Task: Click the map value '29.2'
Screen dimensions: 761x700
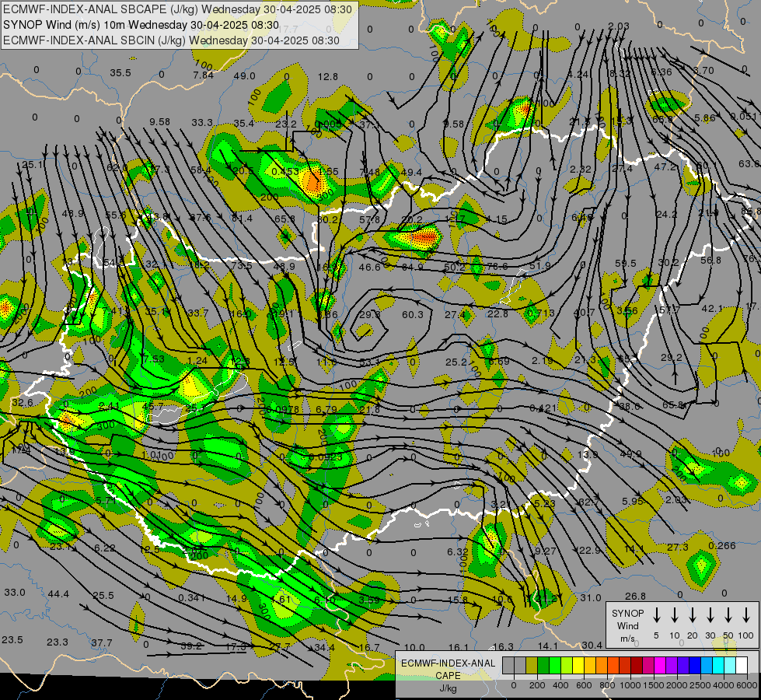Action: tap(672, 358)
